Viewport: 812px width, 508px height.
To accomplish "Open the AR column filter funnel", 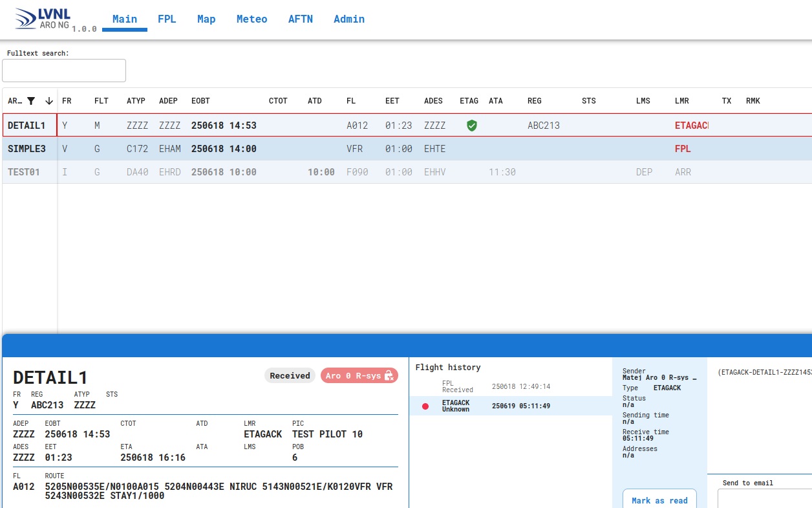I will tap(30, 101).
